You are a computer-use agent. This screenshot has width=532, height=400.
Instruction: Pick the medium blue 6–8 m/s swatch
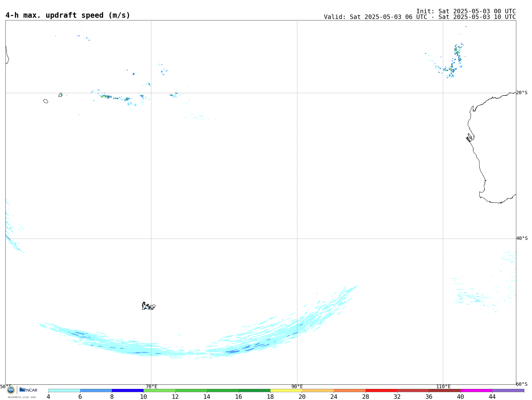[96, 390]
